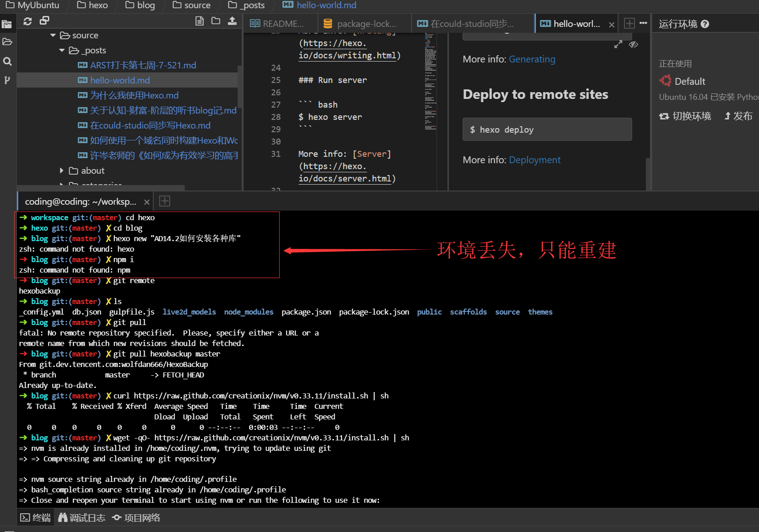This screenshot has height=532, width=759.
Task: Click the hello-world.md breadcrumb
Action: coord(319,5)
